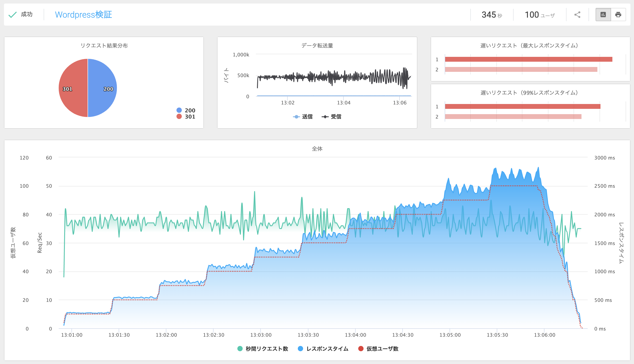The height and width of the screenshot is (364, 634).
Task: Click the green success checkmark icon
Action: coord(13,15)
